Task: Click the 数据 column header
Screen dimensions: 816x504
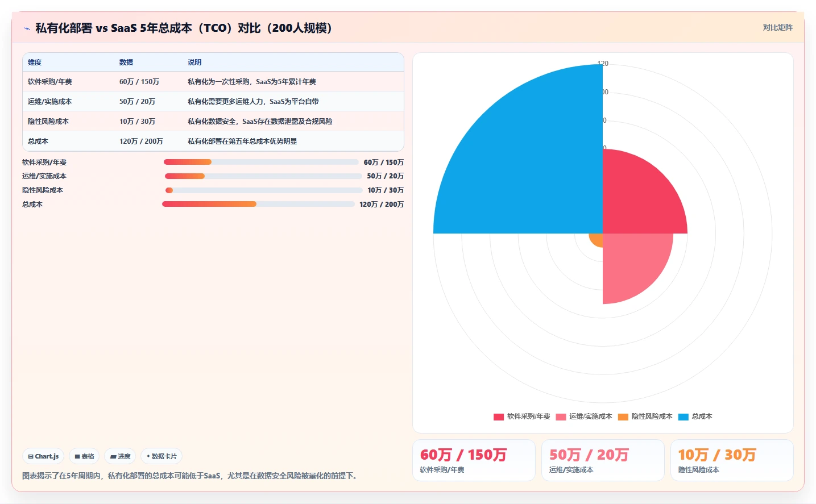Action: 126,63
